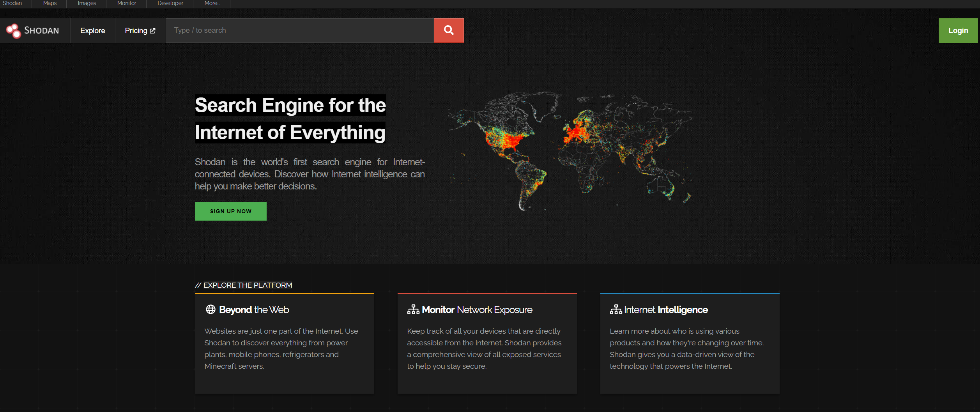Click the world heat map image

pyautogui.click(x=570, y=151)
